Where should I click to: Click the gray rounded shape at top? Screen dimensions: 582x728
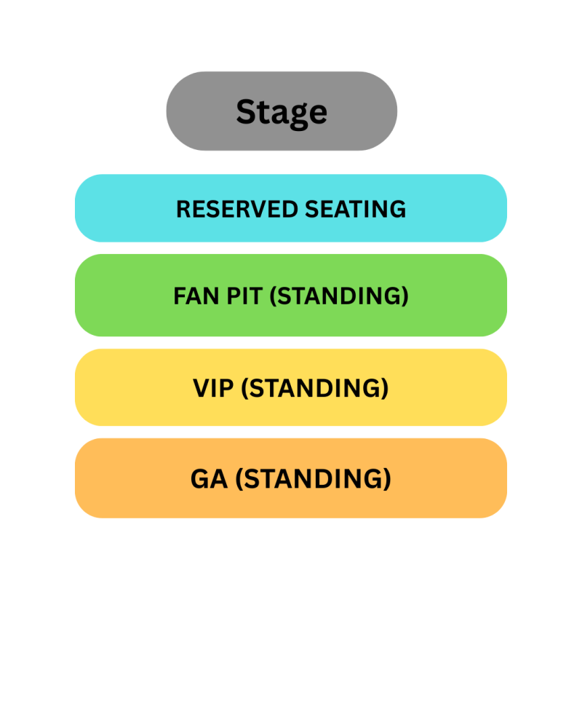196,111
